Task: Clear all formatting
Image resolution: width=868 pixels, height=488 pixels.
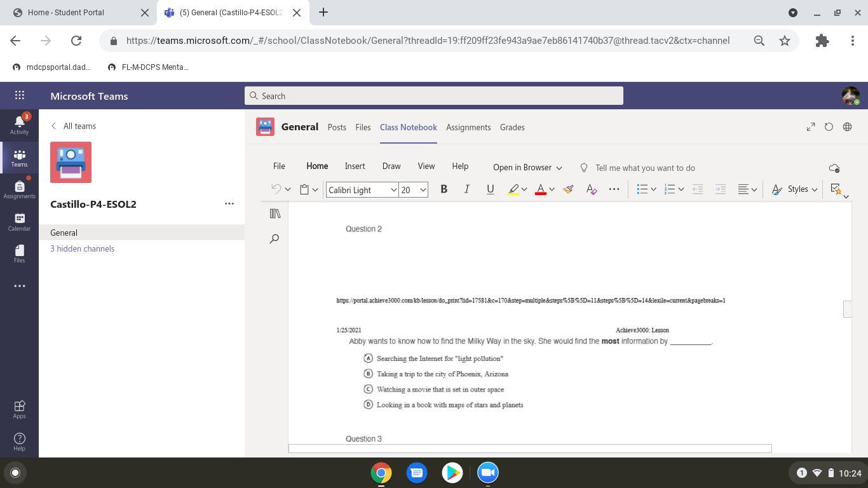Action: click(592, 189)
